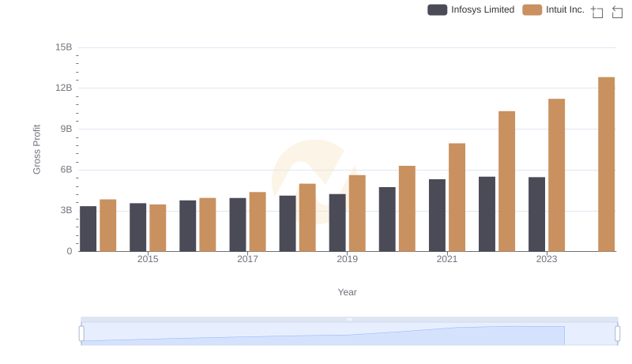
Task: Click the tan Intuit legend color swatch
Action: (x=532, y=9)
